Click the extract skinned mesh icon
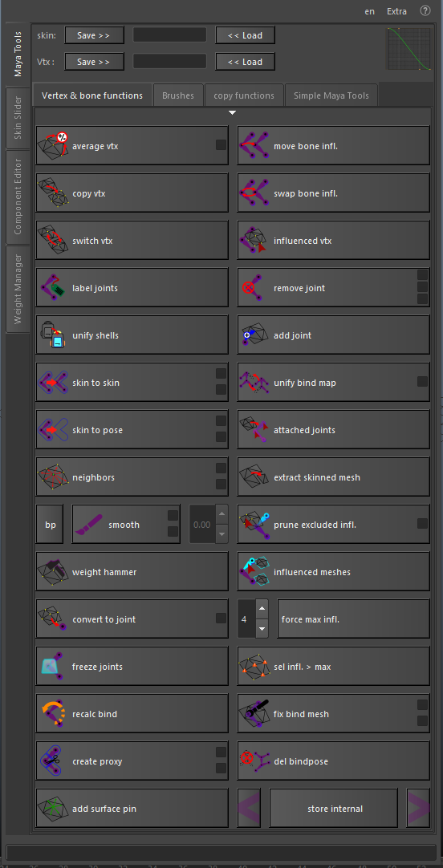This screenshot has height=868, width=443. tap(254, 477)
